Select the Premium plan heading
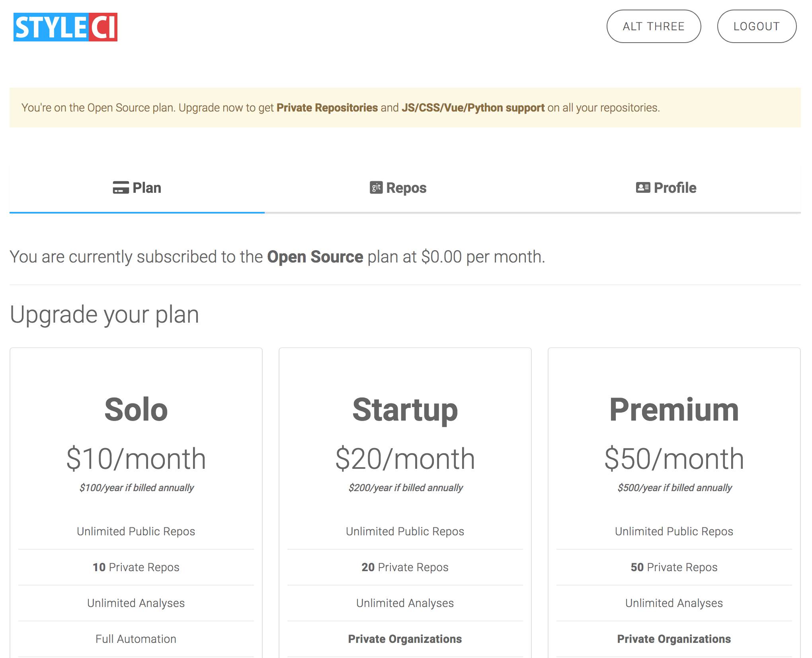The image size is (812, 658). click(674, 409)
